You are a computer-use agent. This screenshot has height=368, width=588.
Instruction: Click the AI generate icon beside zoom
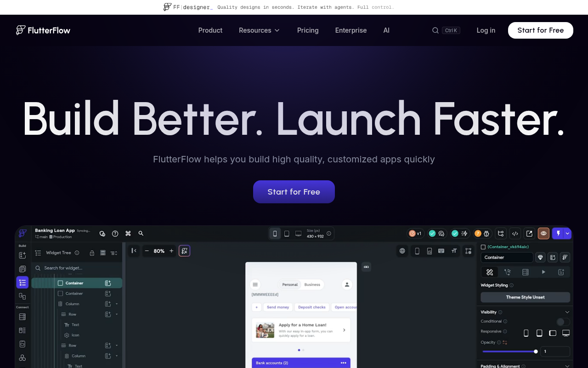pyautogui.click(x=184, y=251)
